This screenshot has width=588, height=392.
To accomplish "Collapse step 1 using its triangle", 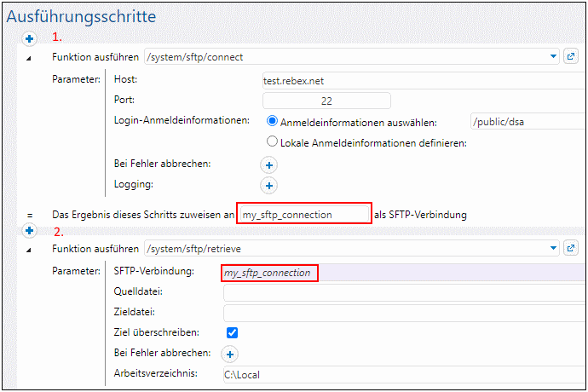I will click(x=29, y=58).
